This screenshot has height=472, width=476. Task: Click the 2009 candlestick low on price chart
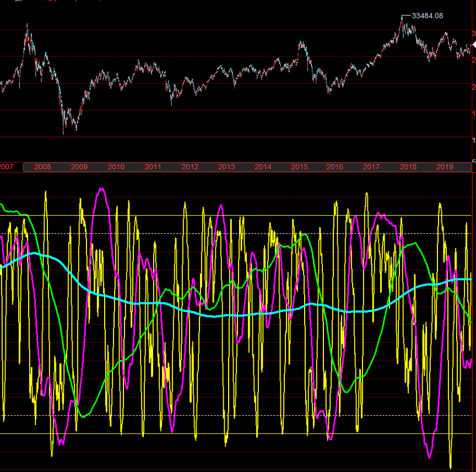pos(64,132)
